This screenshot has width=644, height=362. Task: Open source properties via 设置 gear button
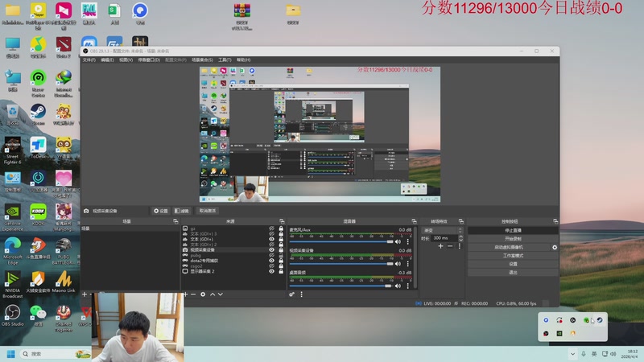click(160, 211)
